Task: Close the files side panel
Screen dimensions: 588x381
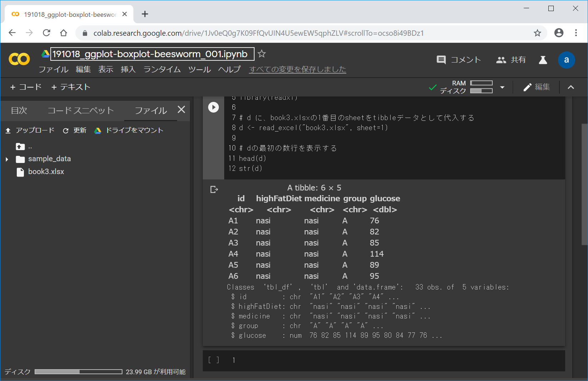Action: (181, 110)
